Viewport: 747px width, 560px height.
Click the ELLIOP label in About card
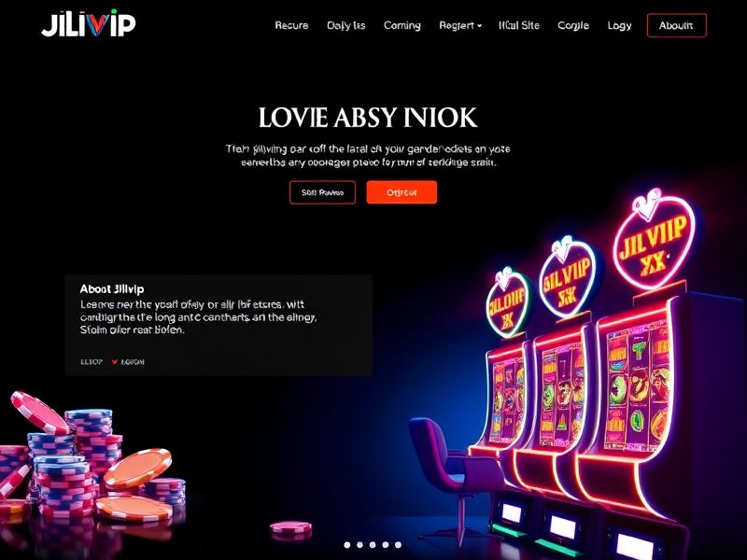tap(92, 362)
